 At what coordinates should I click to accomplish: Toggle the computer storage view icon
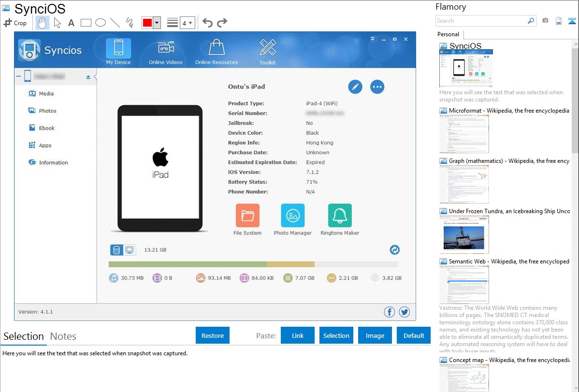tap(130, 250)
